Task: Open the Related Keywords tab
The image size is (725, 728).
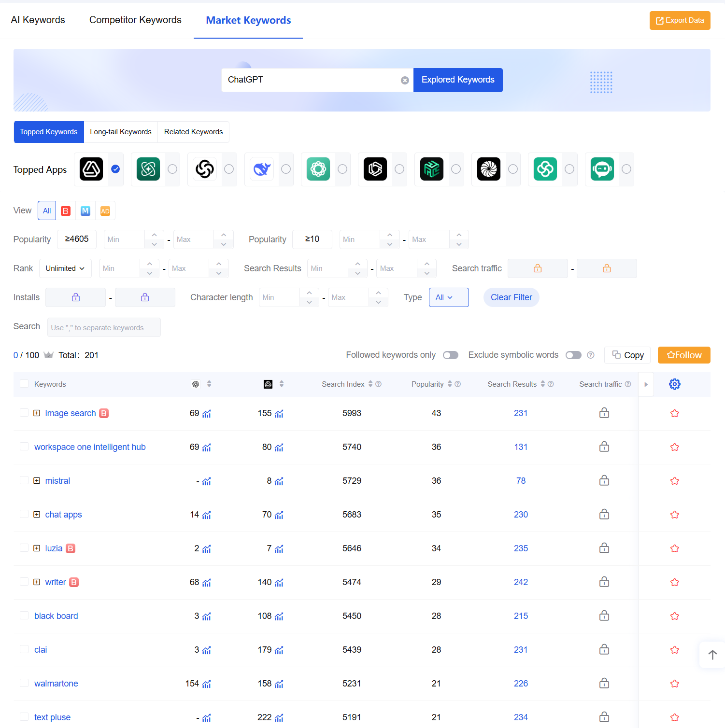Action: 193,132
